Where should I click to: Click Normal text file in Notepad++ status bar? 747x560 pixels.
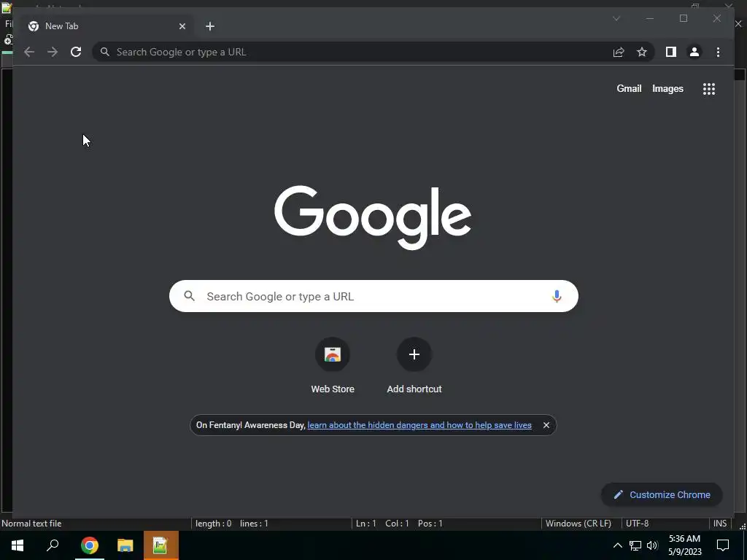[x=31, y=524]
